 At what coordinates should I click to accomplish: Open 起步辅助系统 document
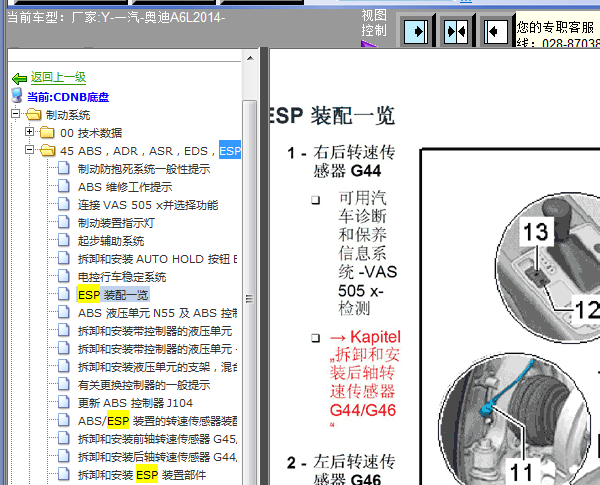tap(111, 241)
